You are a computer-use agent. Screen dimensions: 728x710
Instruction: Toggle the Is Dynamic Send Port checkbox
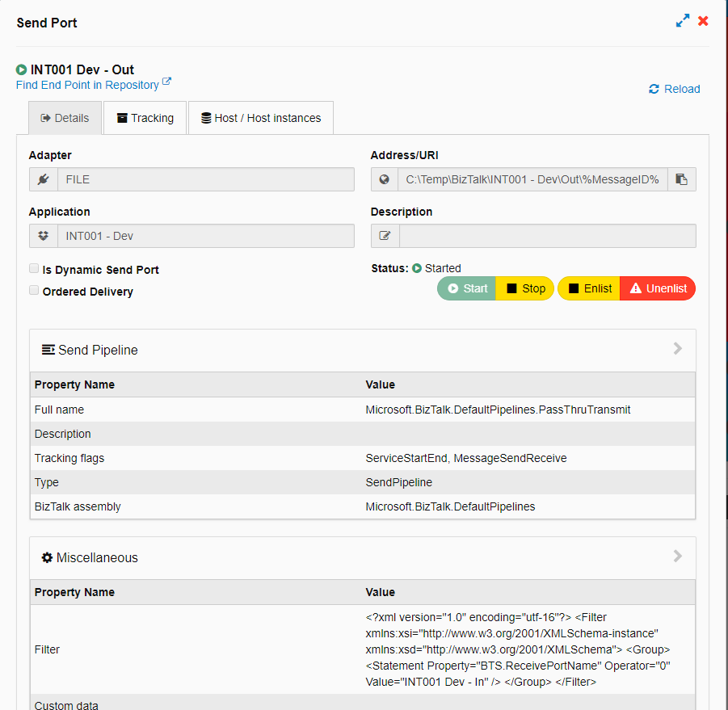pos(34,268)
